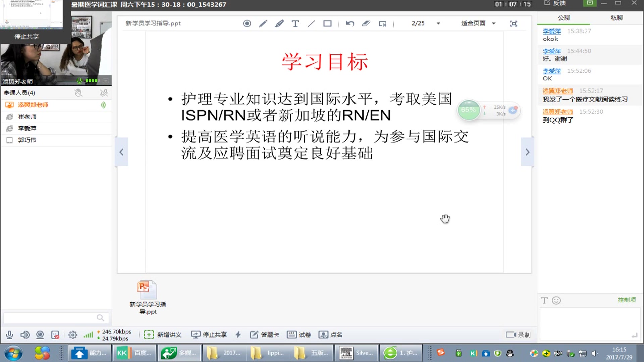
Task: Click the pen/annotate tool
Action: coord(263,24)
